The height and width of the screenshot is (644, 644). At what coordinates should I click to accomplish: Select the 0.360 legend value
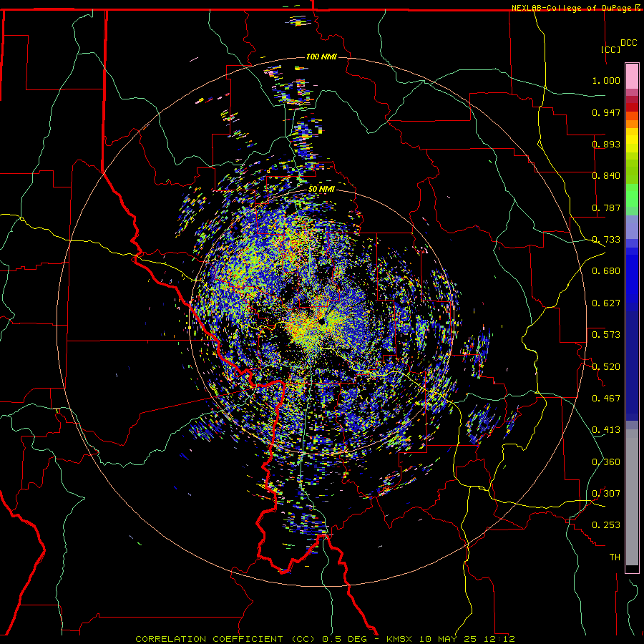[606, 462]
